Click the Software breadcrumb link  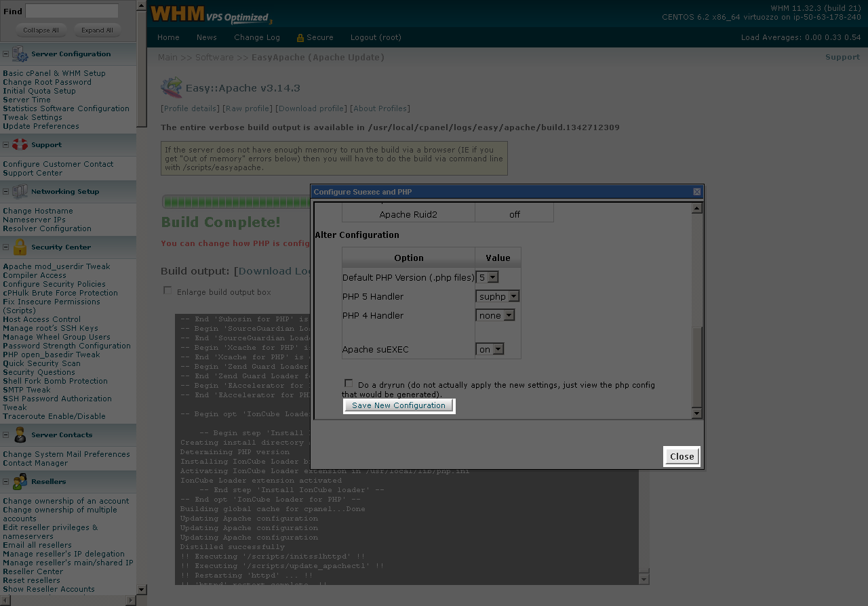tap(214, 58)
